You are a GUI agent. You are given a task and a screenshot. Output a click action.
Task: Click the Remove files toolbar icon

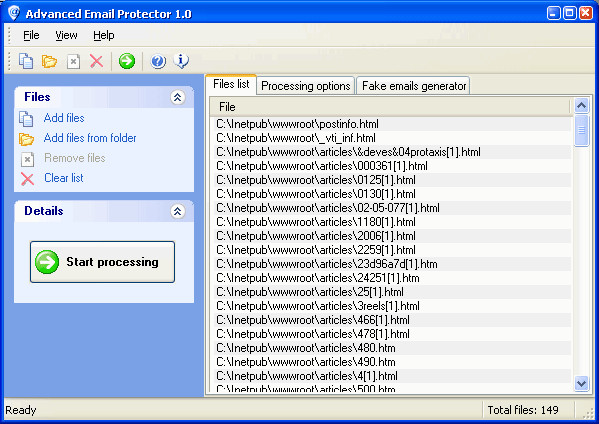(x=73, y=61)
